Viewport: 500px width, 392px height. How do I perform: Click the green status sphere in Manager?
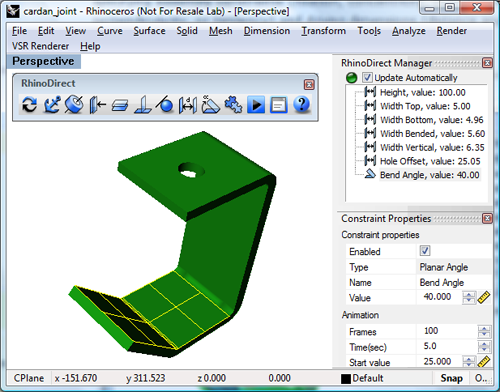coord(352,78)
